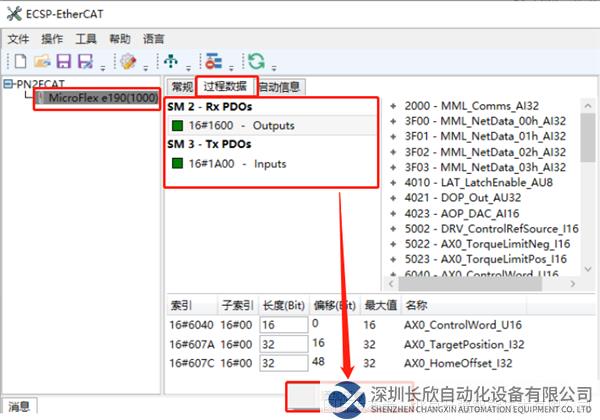Click the device tree list icon

click(x=214, y=62)
